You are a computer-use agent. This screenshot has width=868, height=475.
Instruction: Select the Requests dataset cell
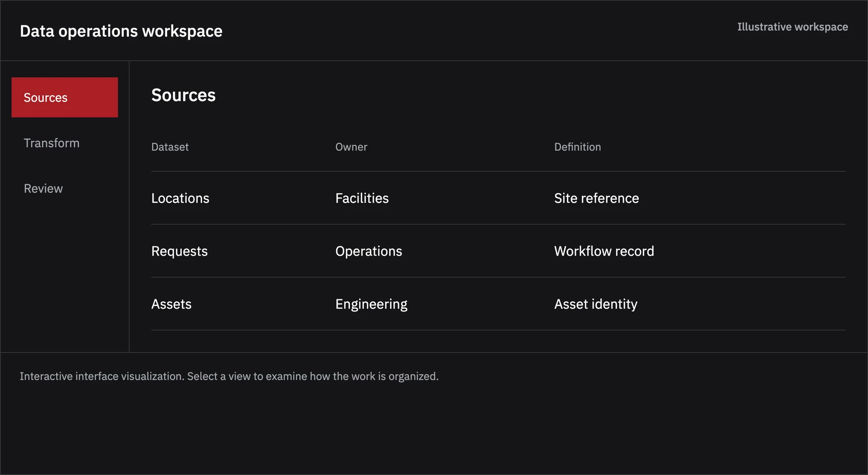pos(179,251)
